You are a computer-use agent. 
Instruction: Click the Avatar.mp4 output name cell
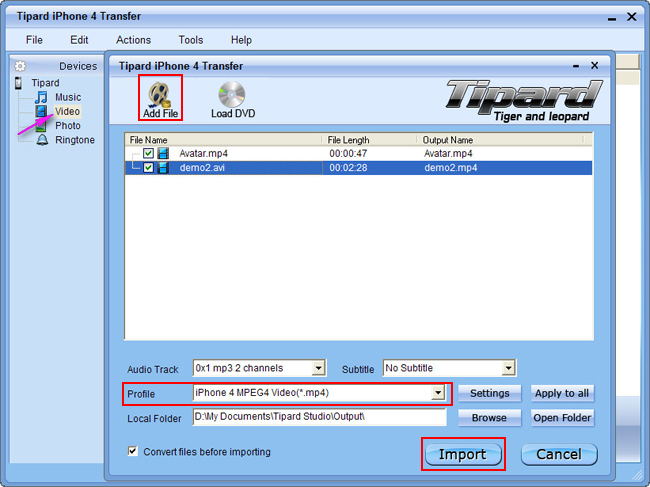[448, 153]
